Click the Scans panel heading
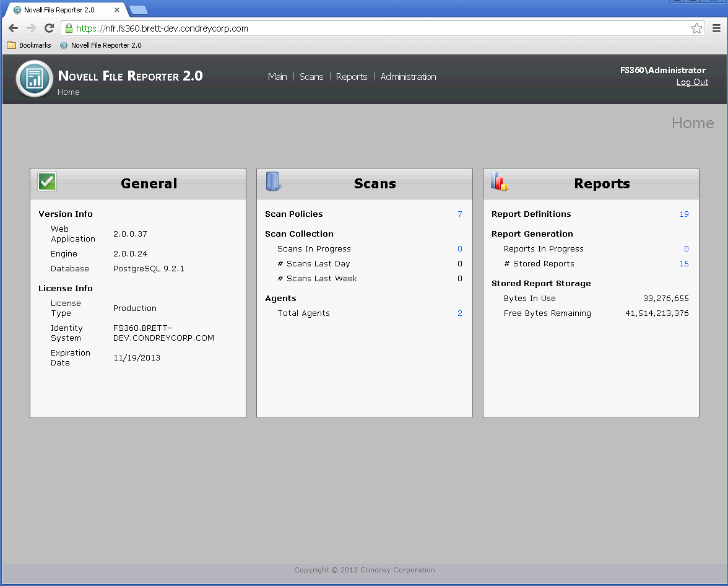 point(375,183)
